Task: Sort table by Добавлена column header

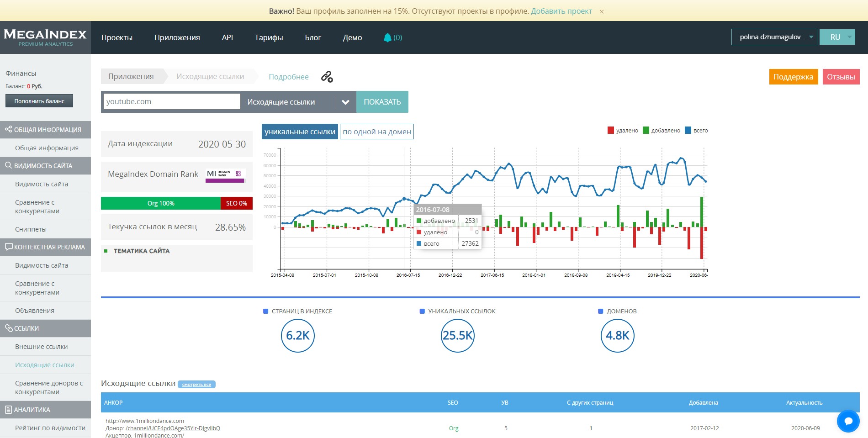Action: (x=704, y=402)
